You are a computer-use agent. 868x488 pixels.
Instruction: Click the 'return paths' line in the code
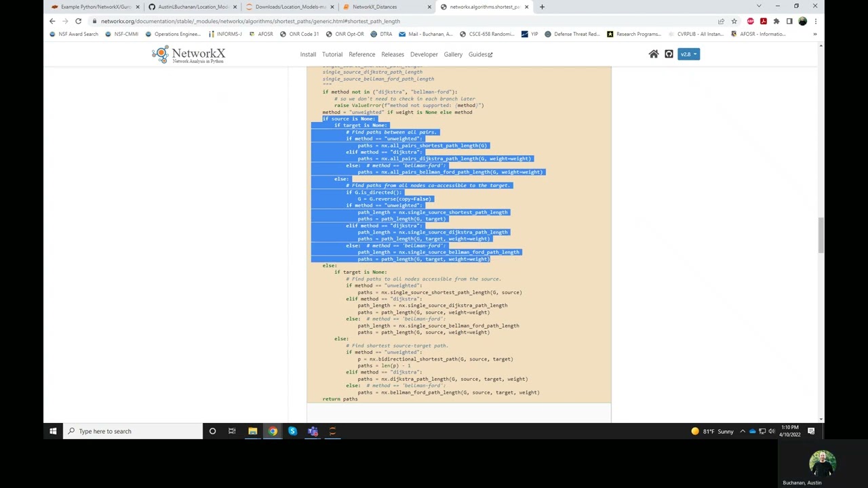click(x=340, y=399)
